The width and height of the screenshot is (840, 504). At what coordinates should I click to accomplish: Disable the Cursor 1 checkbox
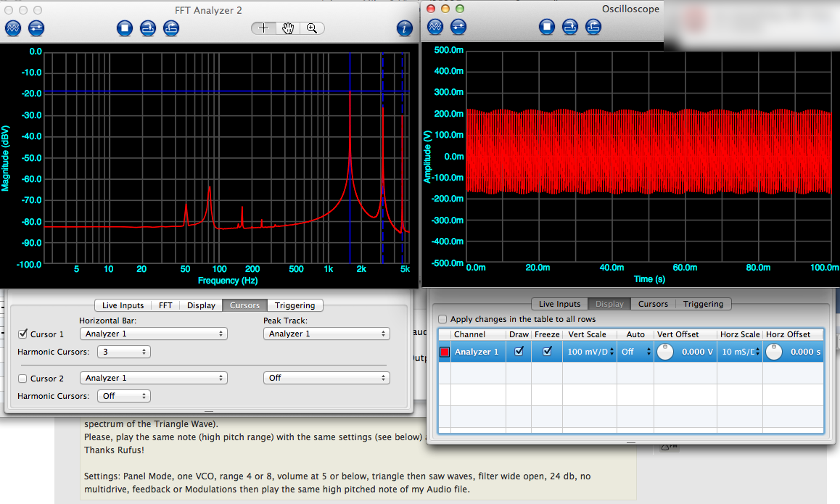tap(22, 334)
